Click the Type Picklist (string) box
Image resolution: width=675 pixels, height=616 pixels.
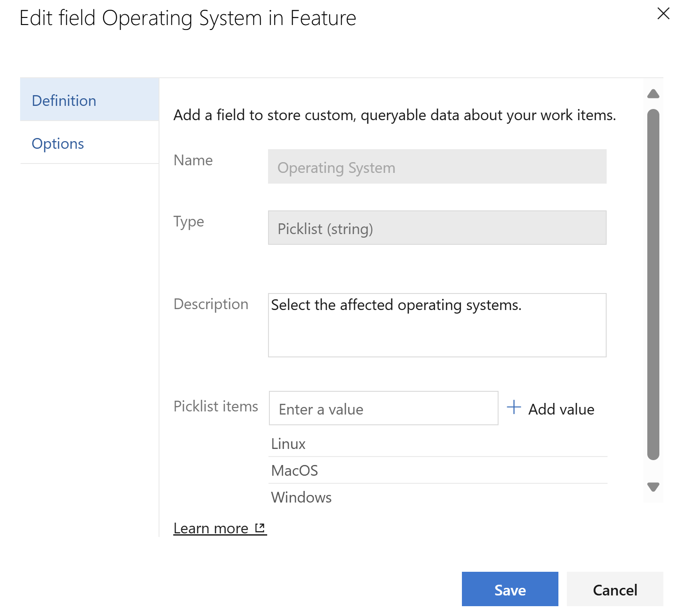pos(436,228)
